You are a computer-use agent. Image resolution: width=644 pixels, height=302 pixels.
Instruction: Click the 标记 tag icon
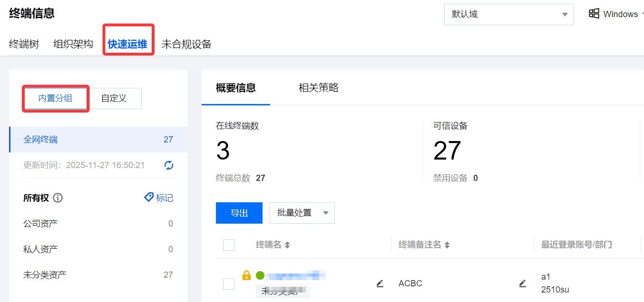click(149, 198)
